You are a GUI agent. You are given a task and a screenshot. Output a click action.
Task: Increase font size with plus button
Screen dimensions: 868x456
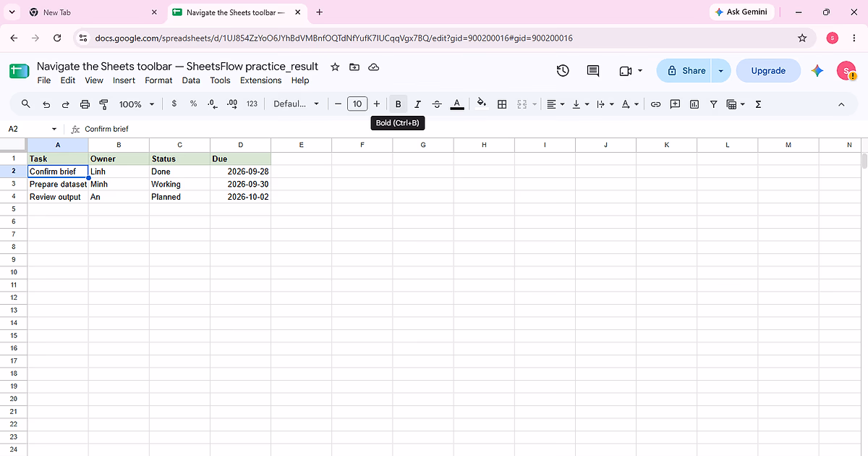[376, 104]
